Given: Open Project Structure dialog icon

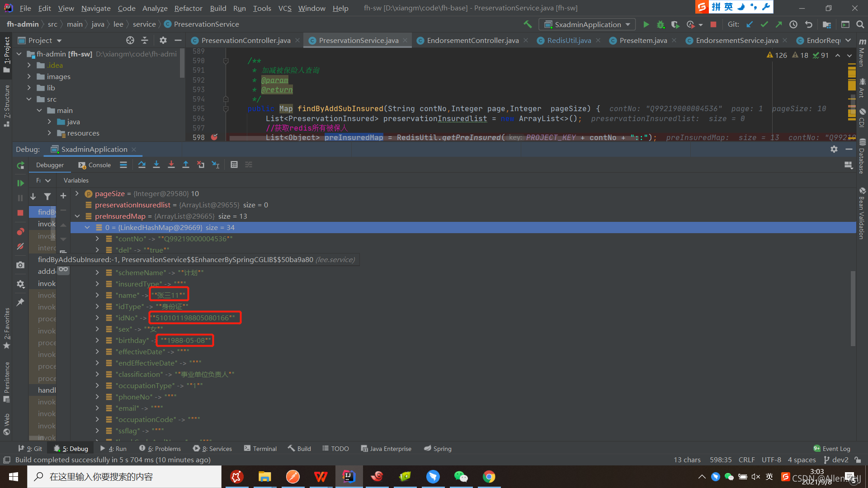Looking at the screenshot, I should pos(827,24).
